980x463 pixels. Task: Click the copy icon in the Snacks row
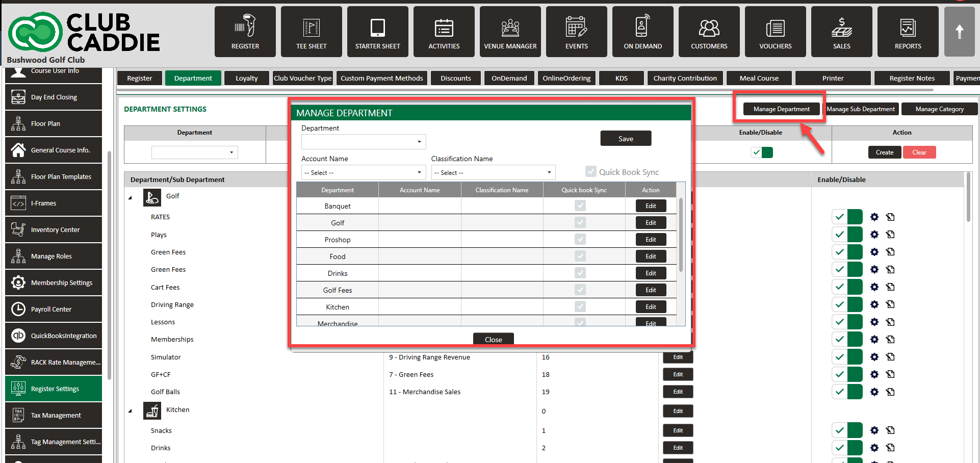890,430
